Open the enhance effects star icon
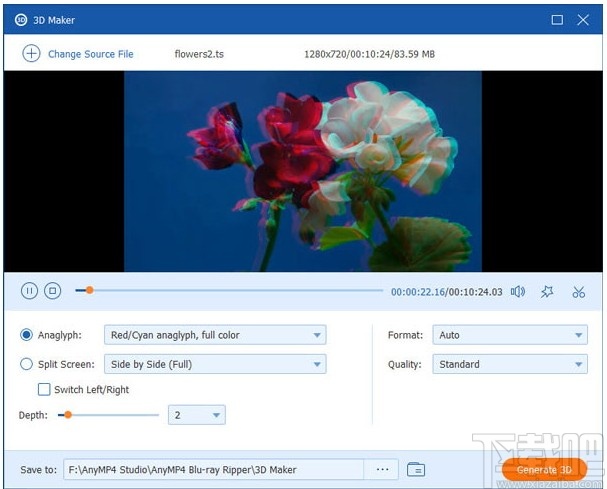Viewport: 607px width, 489px height. click(547, 292)
